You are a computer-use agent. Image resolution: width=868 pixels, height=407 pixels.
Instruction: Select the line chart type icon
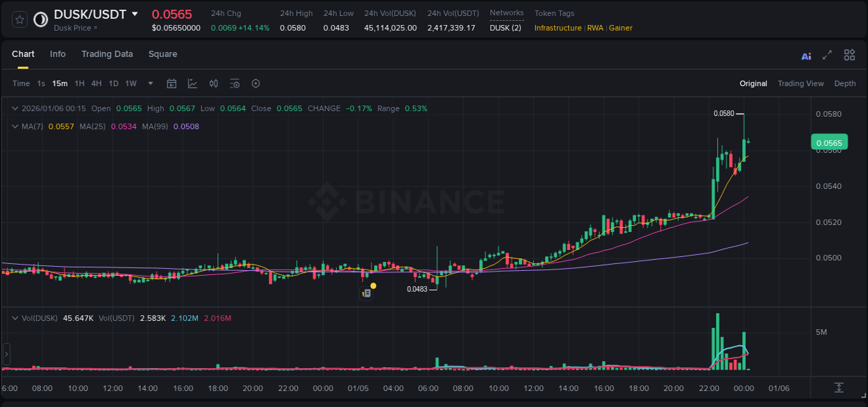192,83
